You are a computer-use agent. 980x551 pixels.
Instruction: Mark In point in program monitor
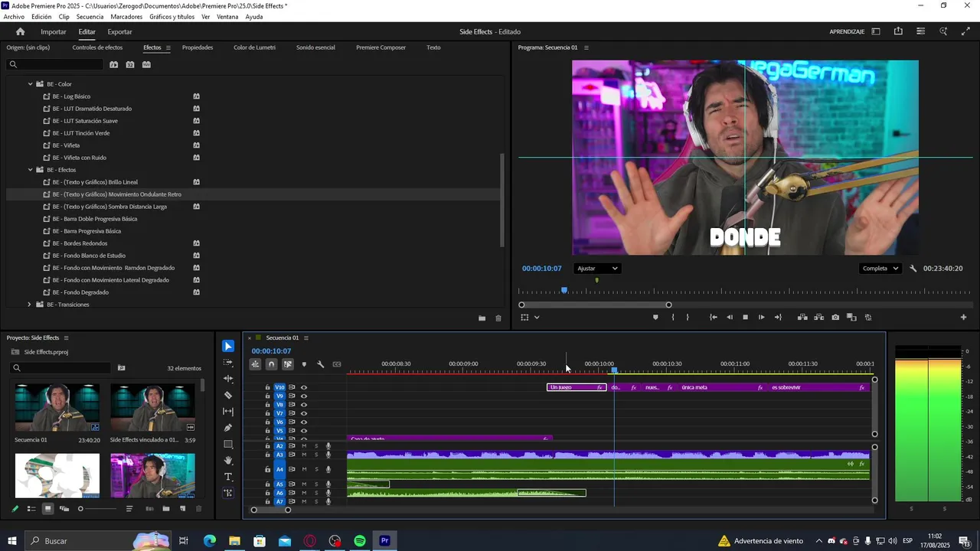(x=673, y=317)
